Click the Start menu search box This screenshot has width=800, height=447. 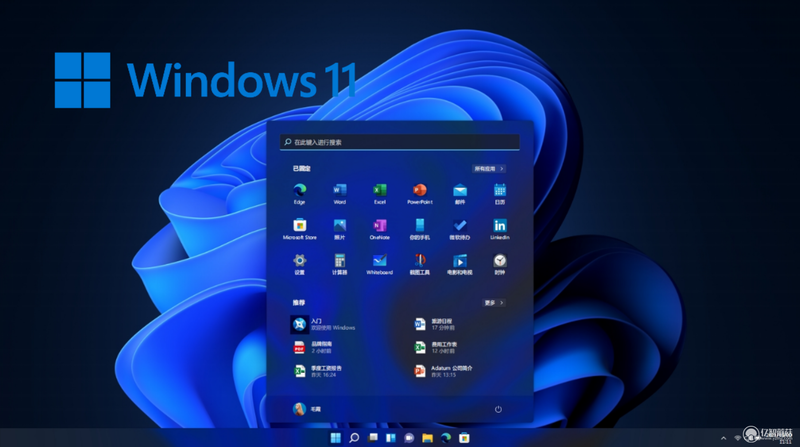pos(399,142)
